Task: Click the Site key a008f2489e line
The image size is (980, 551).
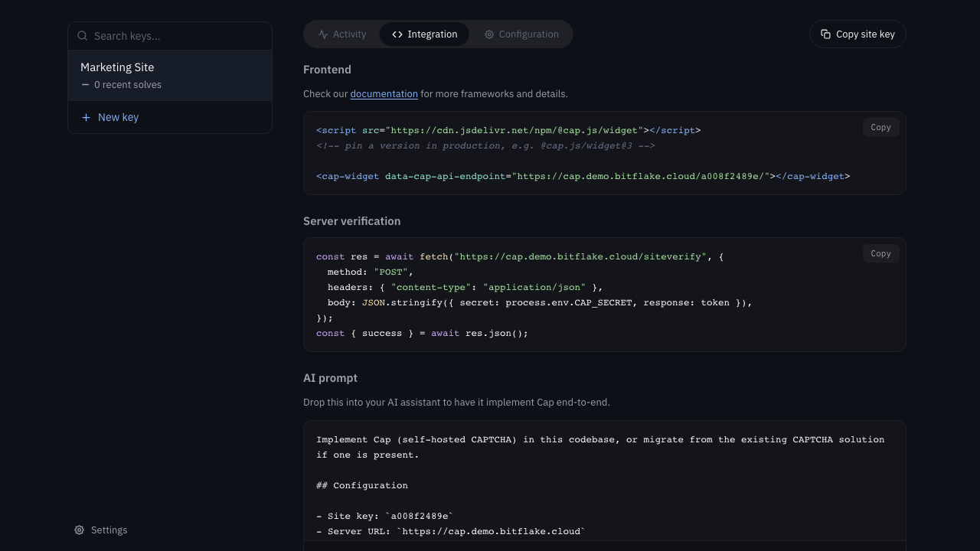Action: (x=385, y=516)
